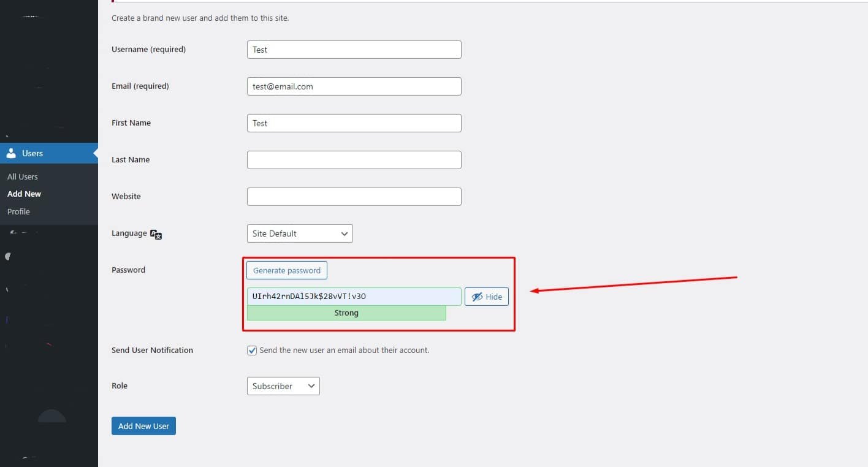Viewport: 868px width, 467px height.
Task: Click the Password label
Action: [129, 270]
